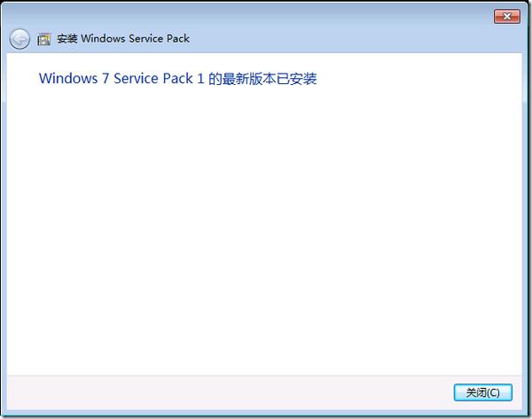Click the word "Windows" in window title
The image size is (532, 419).
click(x=103, y=39)
